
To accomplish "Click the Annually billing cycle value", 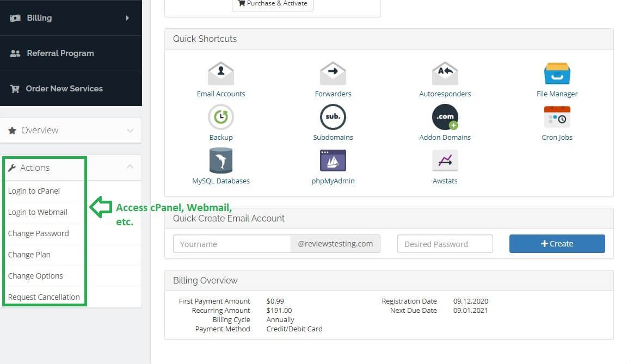I will (x=280, y=319).
